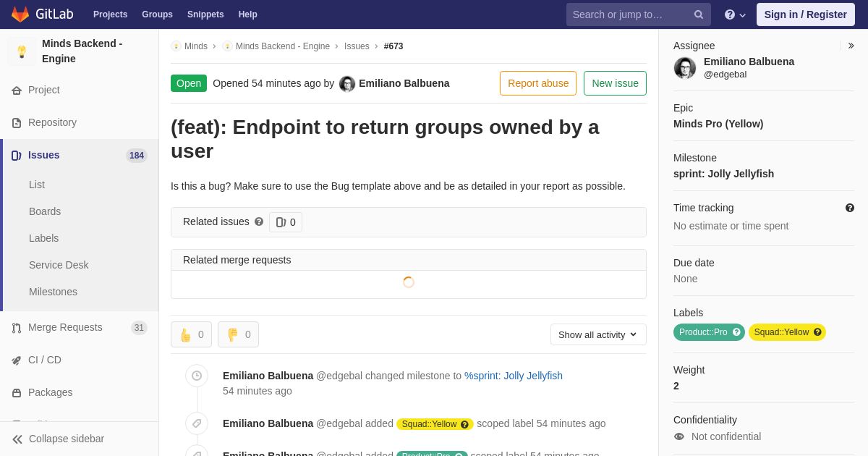Click the Issues count badge 184
Screen dimensions: 868x456
(137, 156)
